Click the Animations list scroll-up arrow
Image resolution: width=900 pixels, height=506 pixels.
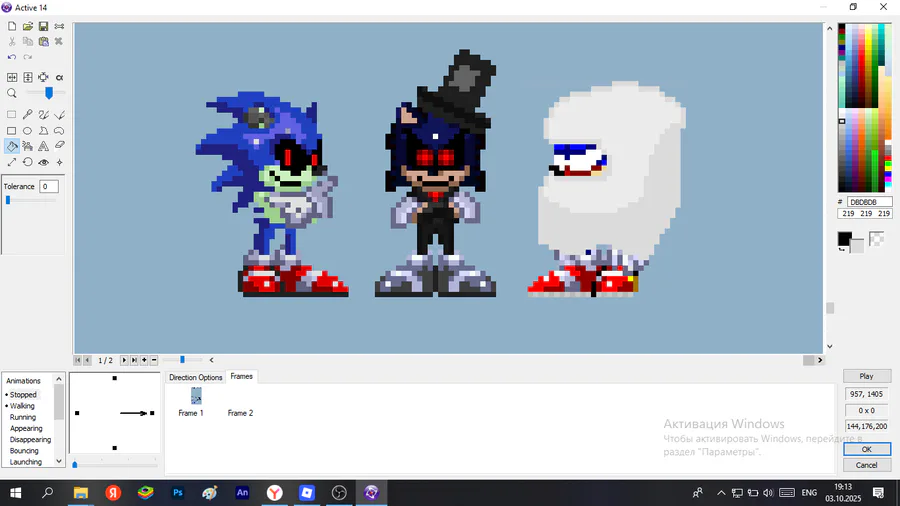(x=59, y=379)
